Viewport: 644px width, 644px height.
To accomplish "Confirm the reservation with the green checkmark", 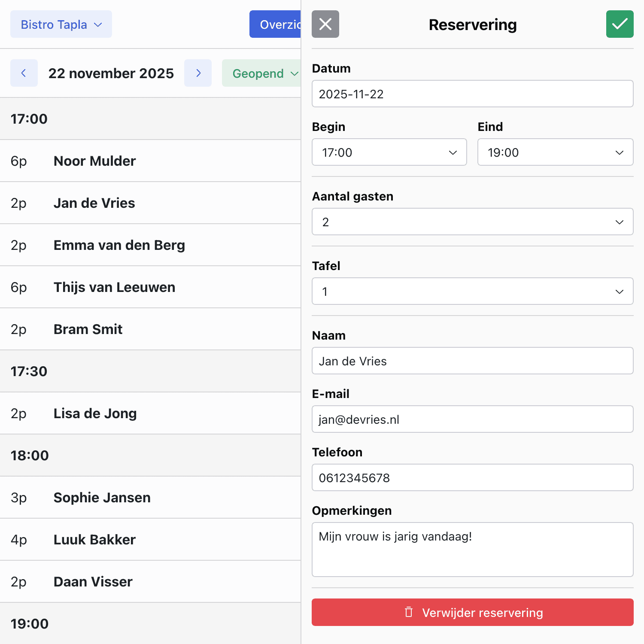I will (x=619, y=24).
